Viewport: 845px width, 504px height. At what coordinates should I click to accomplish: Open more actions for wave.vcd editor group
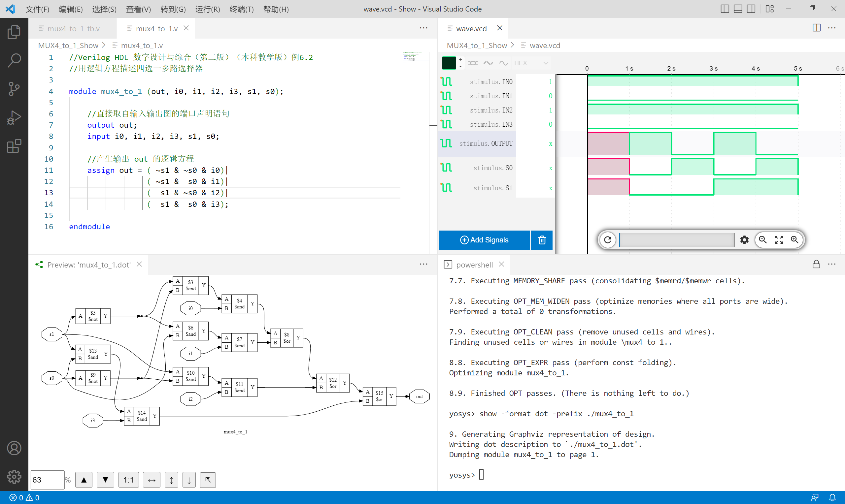832,28
